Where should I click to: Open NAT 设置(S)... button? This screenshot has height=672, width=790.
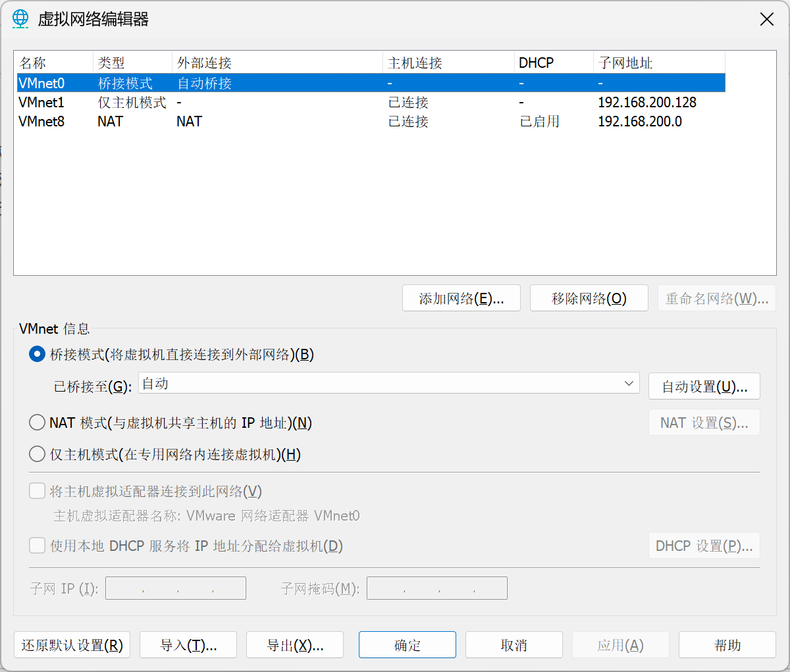tap(704, 423)
